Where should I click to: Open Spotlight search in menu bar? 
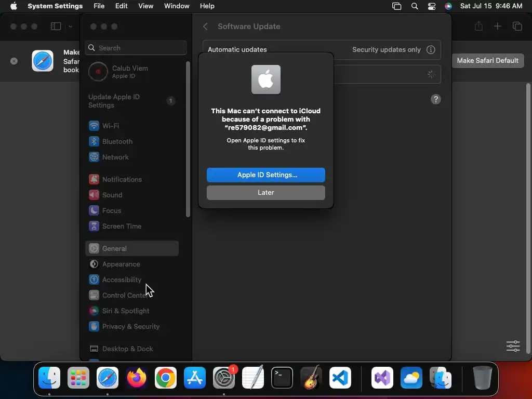tap(414, 6)
